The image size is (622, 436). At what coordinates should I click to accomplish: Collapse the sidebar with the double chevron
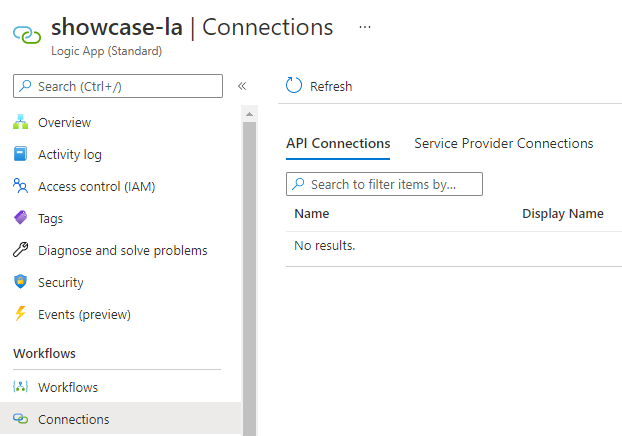[242, 86]
